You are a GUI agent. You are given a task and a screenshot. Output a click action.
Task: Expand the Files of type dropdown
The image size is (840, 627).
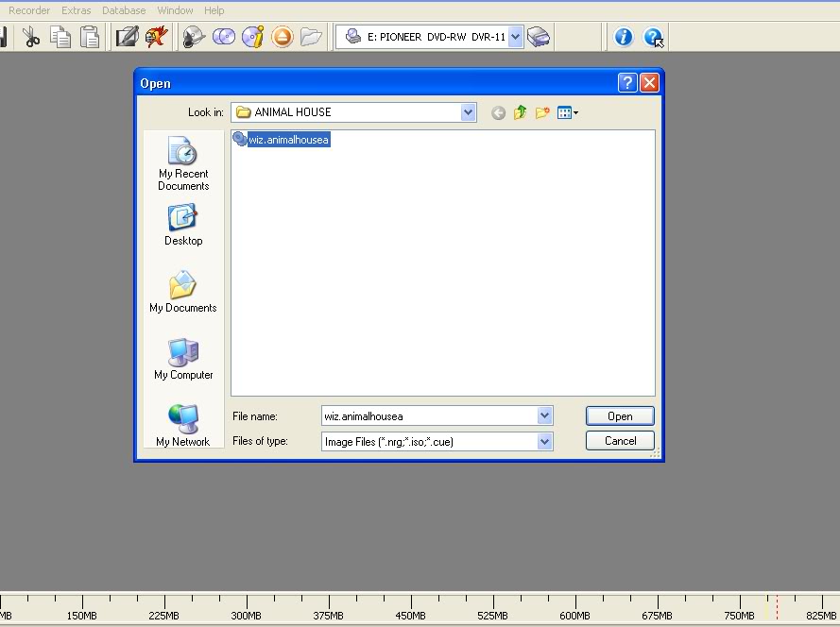[x=544, y=441]
